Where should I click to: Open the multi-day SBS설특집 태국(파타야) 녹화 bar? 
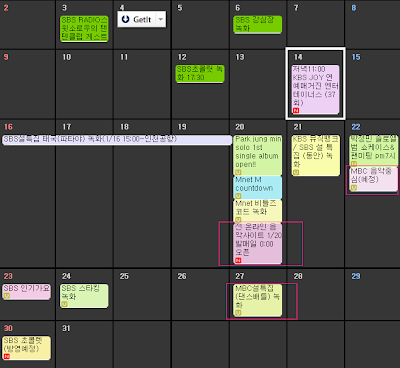click(117, 139)
